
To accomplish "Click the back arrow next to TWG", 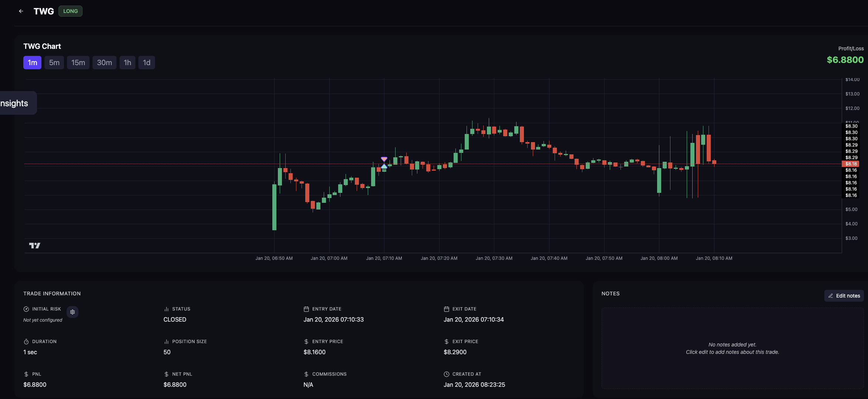I will [x=21, y=11].
